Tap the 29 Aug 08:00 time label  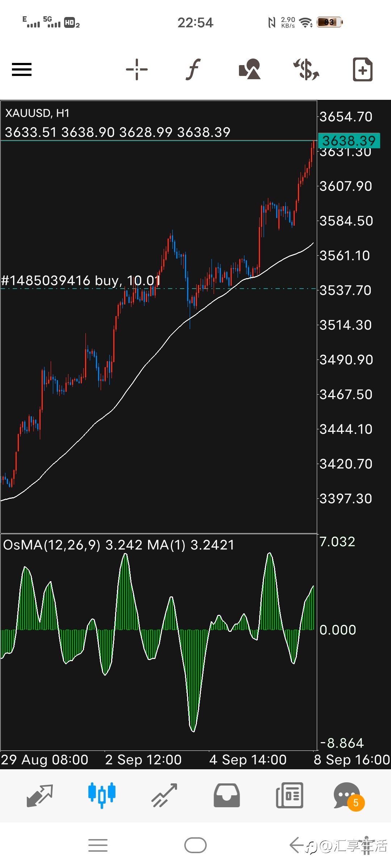[x=45, y=759]
